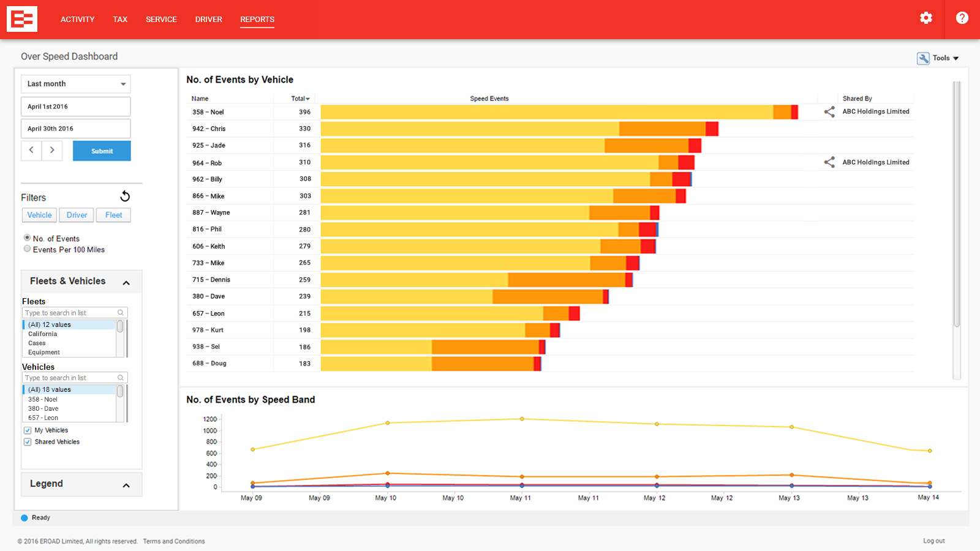980x551 pixels.
Task: Click the EROAD logo icon
Action: tap(22, 20)
